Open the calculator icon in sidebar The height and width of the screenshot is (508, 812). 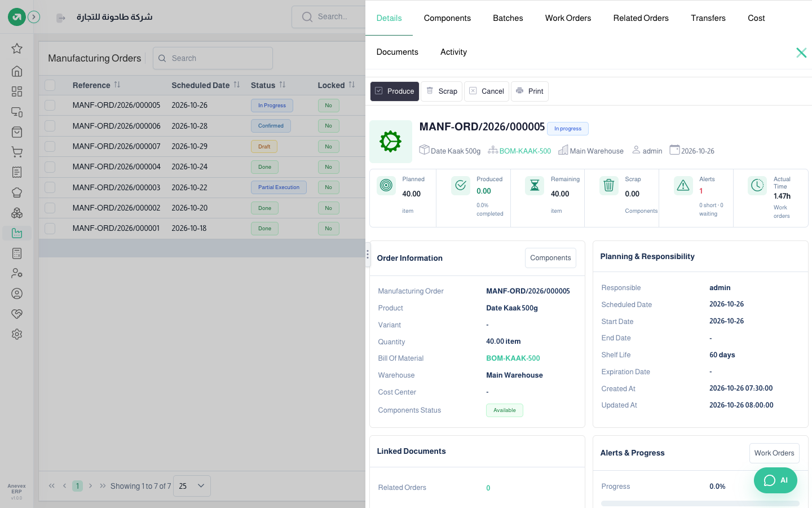17,253
